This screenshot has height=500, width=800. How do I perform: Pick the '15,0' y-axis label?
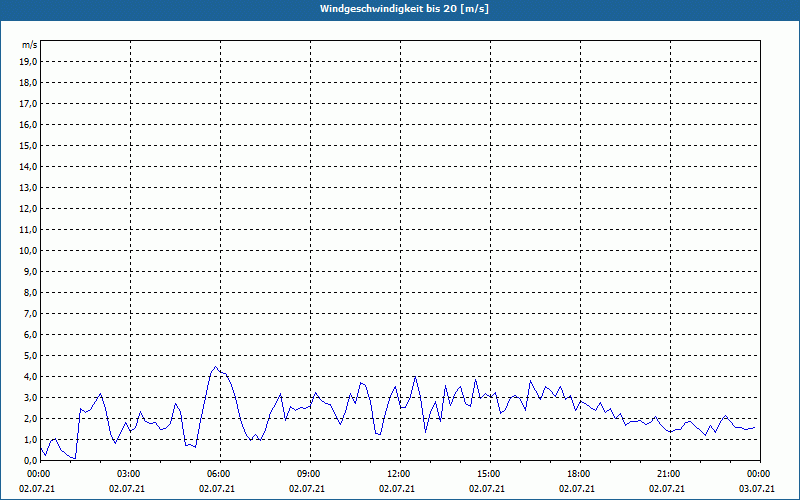(28, 145)
